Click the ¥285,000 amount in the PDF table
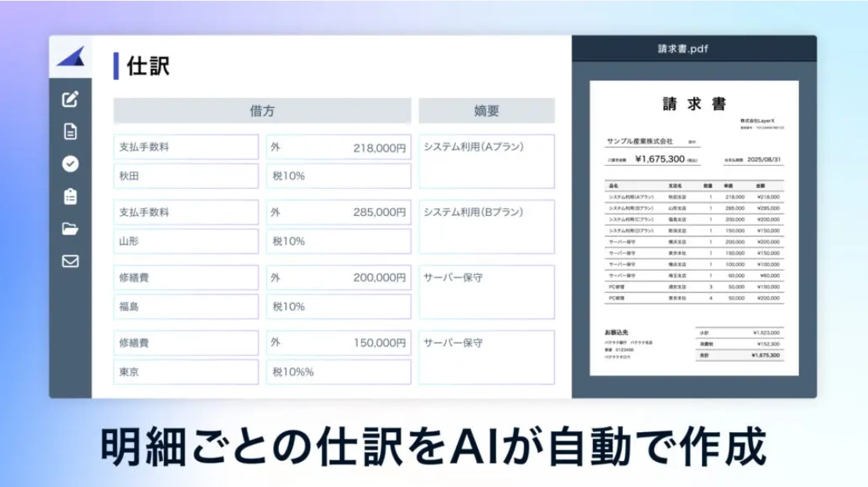Image resolution: width=868 pixels, height=487 pixels. (x=769, y=208)
